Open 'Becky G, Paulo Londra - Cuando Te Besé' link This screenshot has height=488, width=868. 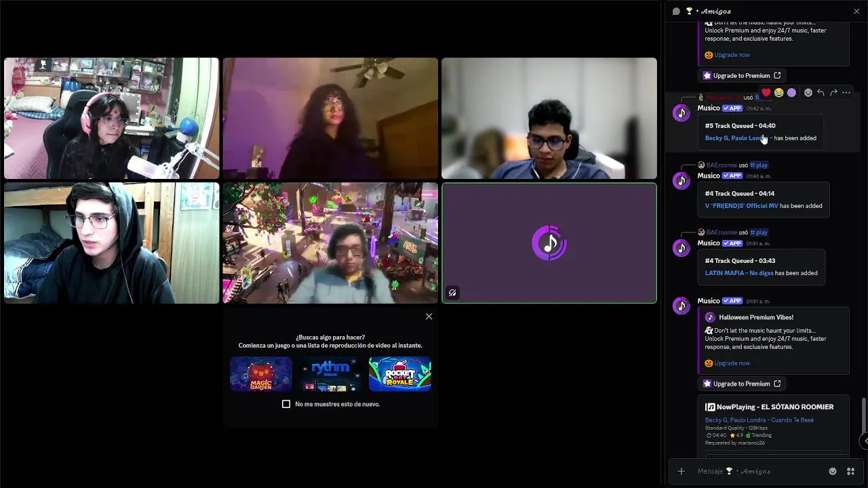(759, 420)
